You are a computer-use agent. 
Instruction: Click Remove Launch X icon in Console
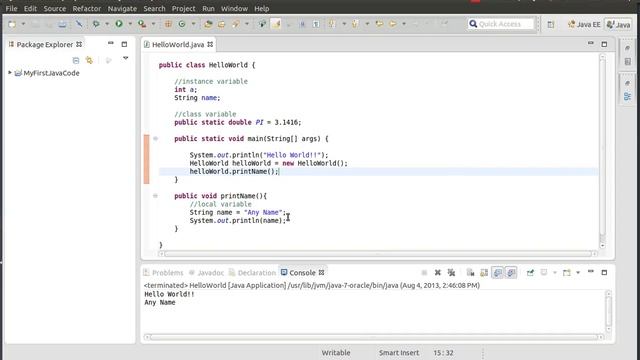click(x=438, y=273)
